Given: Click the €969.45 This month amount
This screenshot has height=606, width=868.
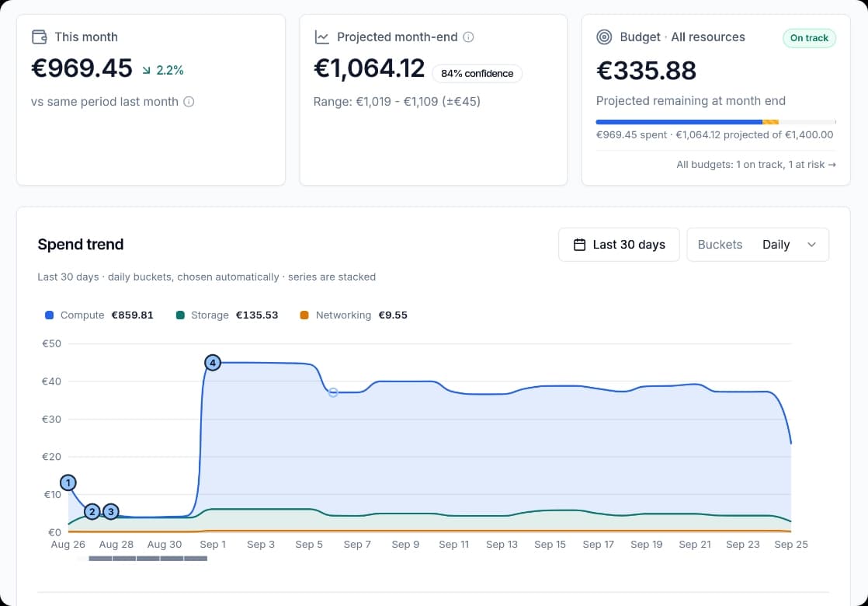Looking at the screenshot, I should (x=82, y=68).
